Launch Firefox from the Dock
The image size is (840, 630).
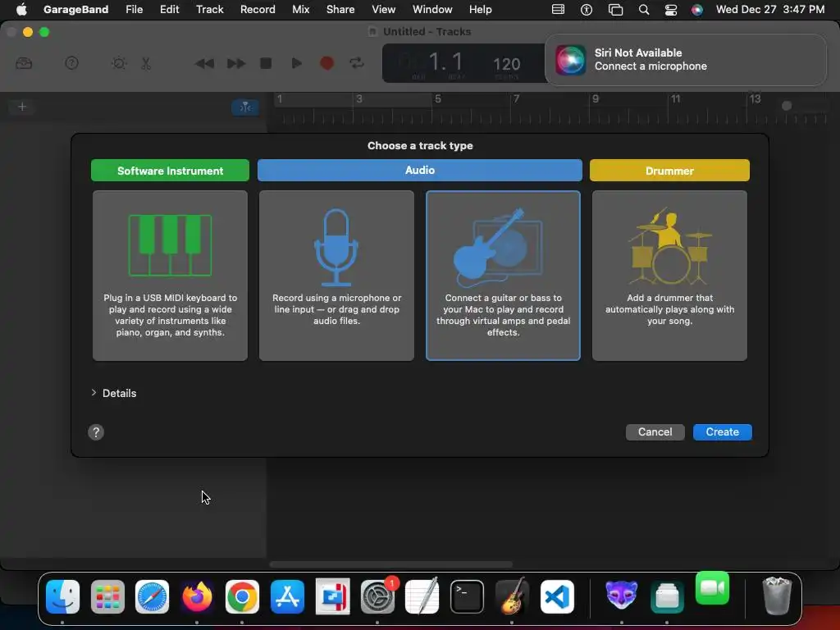(197, 596)
